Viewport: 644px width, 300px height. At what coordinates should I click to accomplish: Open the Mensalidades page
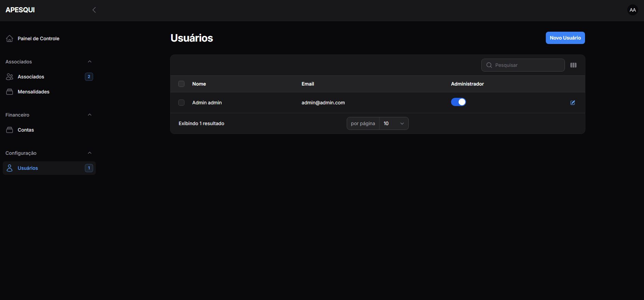tap(33, 92)
